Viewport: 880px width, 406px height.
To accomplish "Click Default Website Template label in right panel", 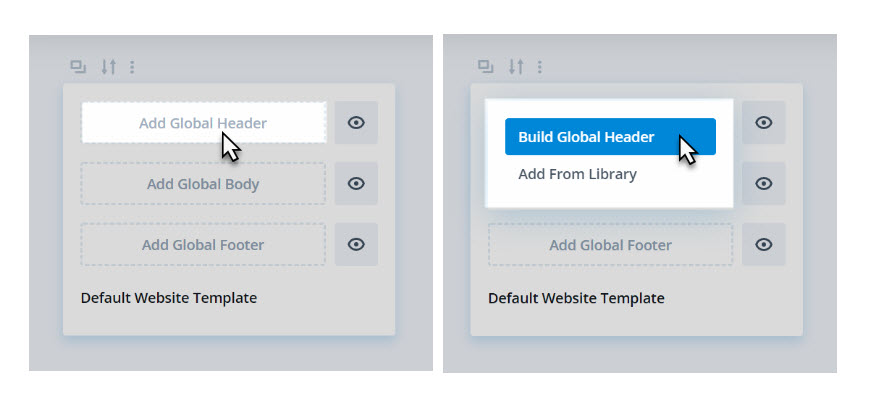I will 576,298.
